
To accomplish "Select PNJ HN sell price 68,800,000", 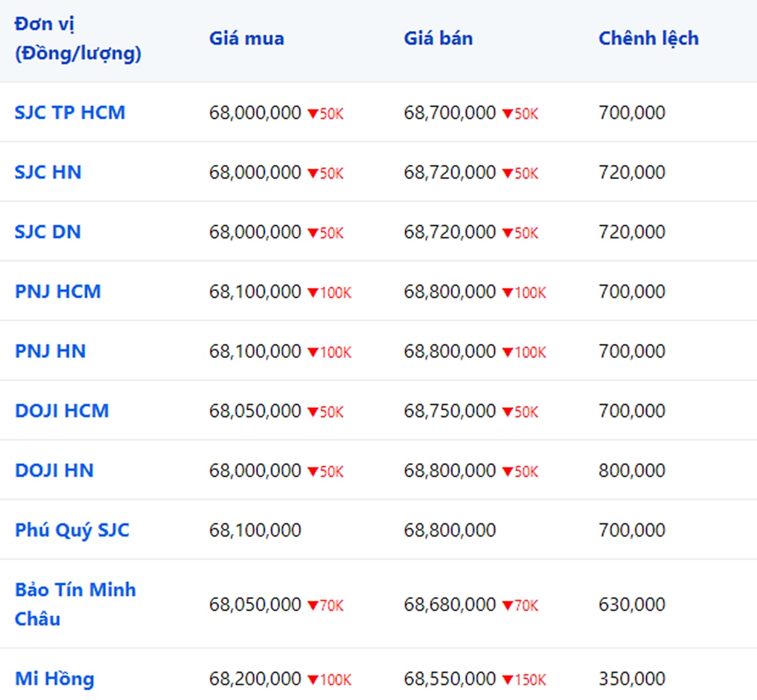I will (450, 352).
